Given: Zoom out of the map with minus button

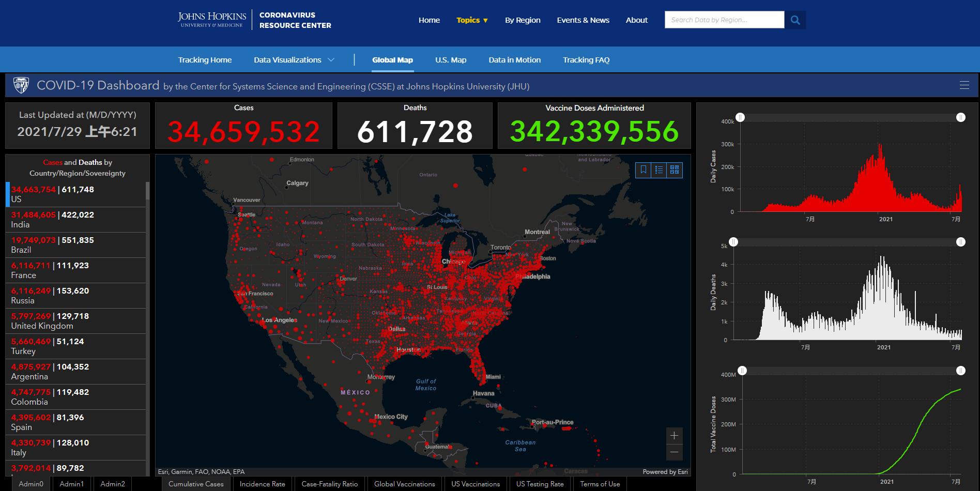Looking at the screenshot, I should tap(674, 452).
